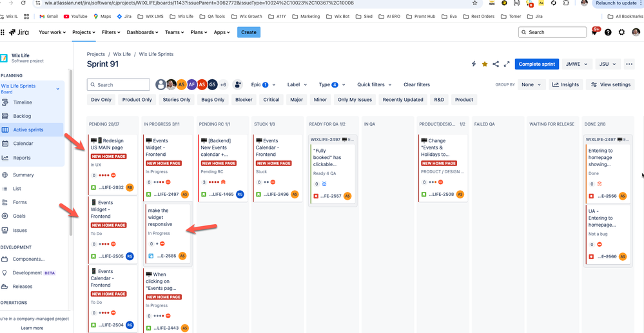Open the Insights button

point(566,84)
